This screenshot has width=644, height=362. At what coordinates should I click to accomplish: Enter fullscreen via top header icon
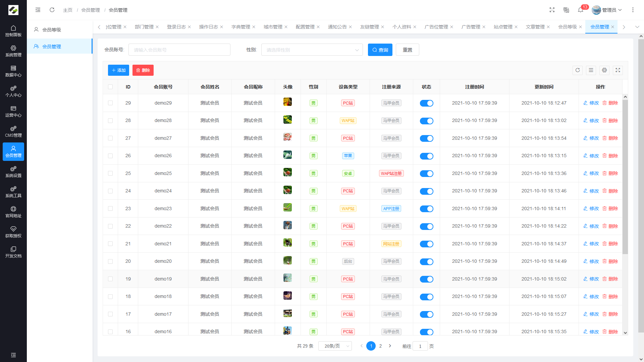pos(552,10)
